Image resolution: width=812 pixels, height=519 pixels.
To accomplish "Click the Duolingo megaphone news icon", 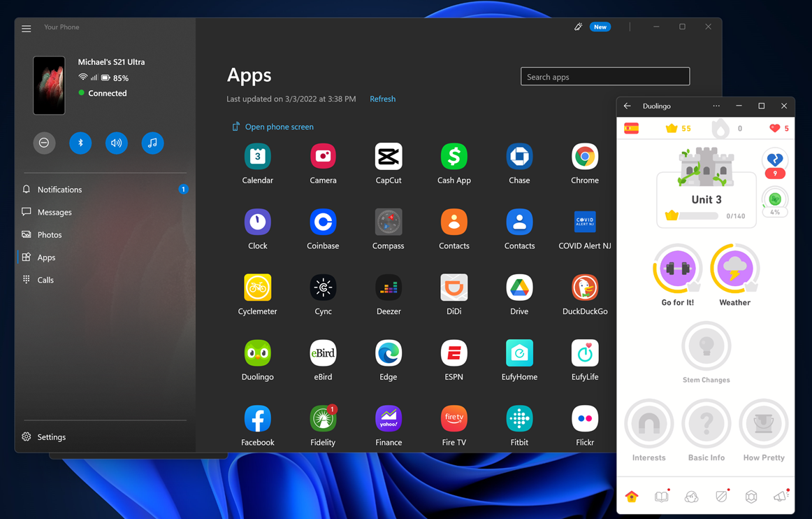I will tap(781, 496).
